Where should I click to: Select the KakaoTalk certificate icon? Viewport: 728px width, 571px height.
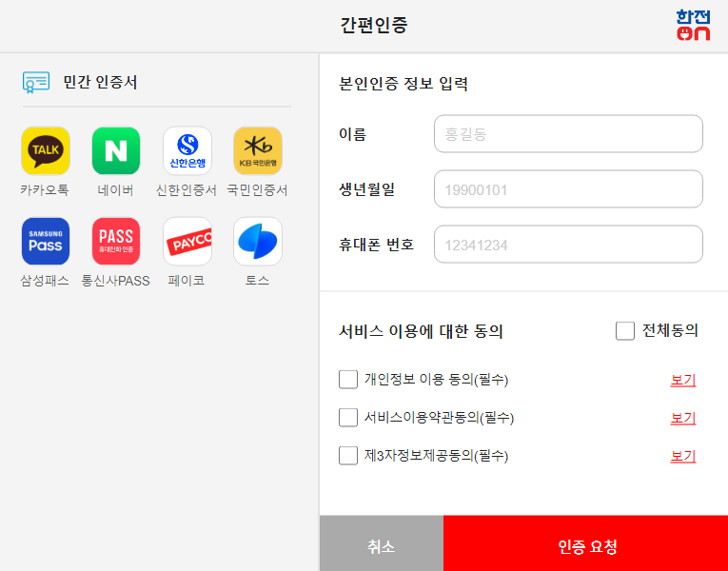pyautogui.click(x=46, y=151)
